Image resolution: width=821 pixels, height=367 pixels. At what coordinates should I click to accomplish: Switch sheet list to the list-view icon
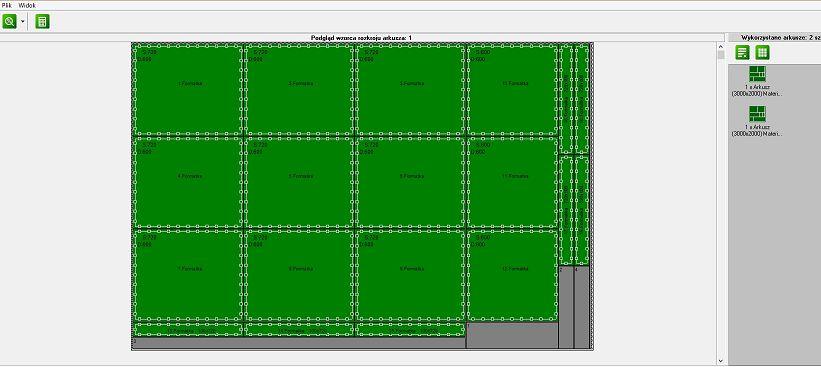pyautogui.click(x=742, y=52)
